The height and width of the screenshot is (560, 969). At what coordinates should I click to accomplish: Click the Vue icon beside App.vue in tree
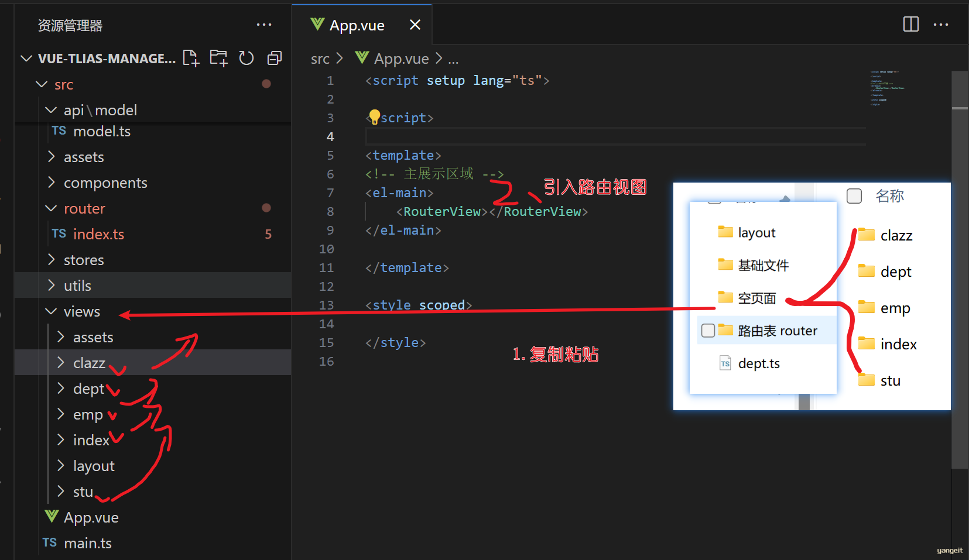(52, 516)
